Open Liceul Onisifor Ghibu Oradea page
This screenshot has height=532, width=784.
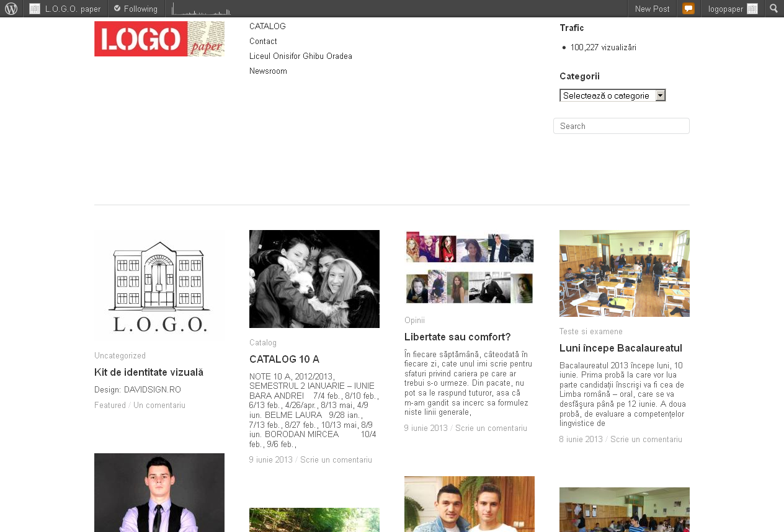(301, 56)
